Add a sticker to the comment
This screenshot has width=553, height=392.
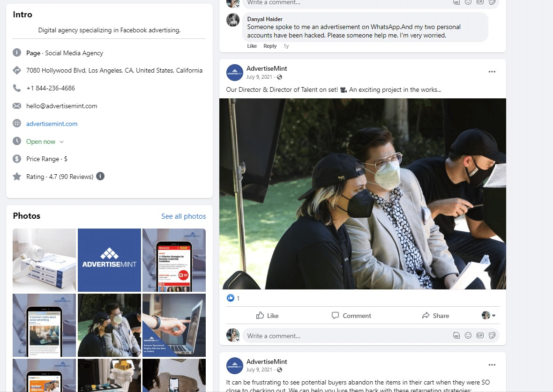pyautogui.click(x=492, y=335)
